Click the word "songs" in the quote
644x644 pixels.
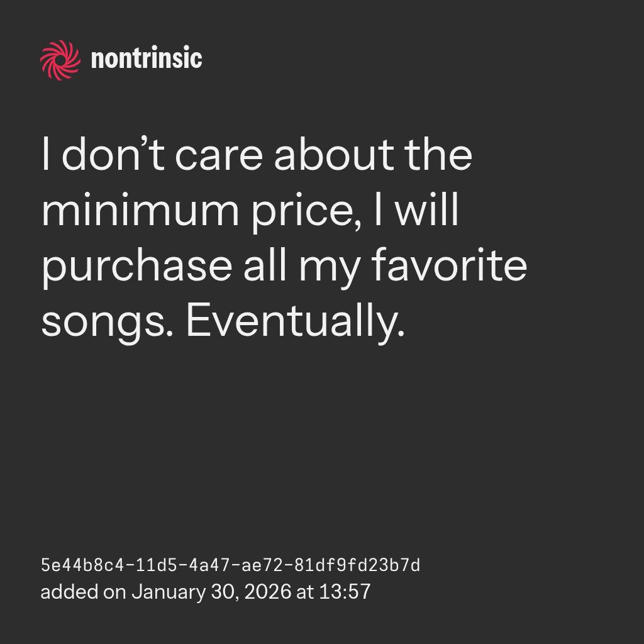point(107,321)
